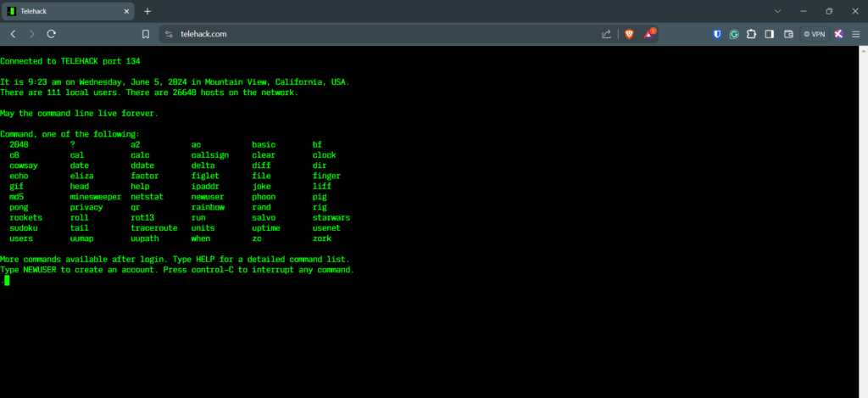Open Brave Leo AI icon
The height and width of the screenshot is (398, 868).
[x=838, y=34]
